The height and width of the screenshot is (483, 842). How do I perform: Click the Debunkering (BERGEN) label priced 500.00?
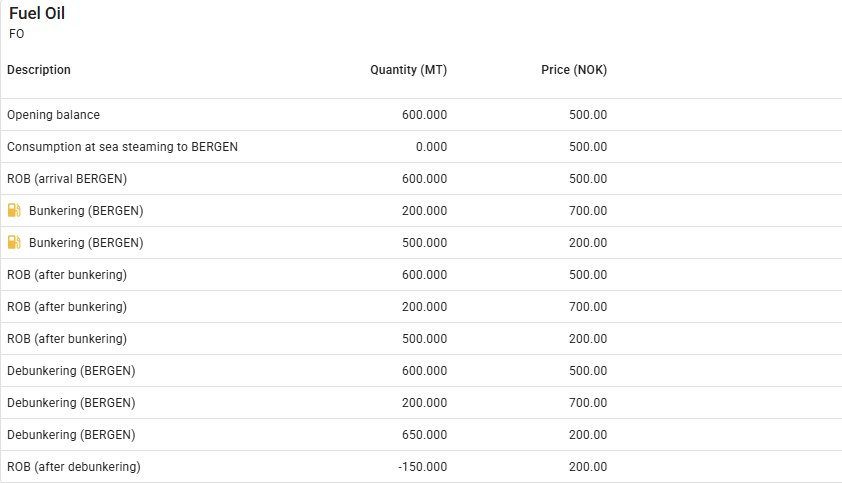71,371
